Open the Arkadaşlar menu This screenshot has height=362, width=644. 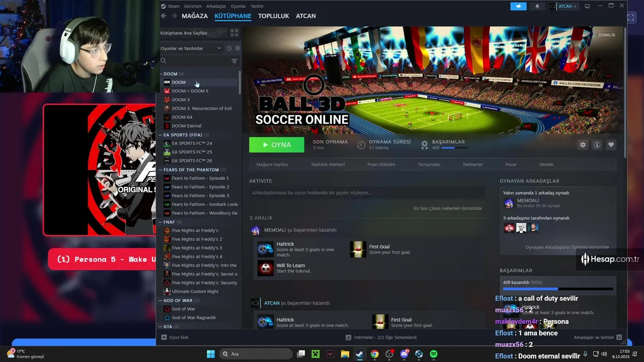[x=216, y=6]
